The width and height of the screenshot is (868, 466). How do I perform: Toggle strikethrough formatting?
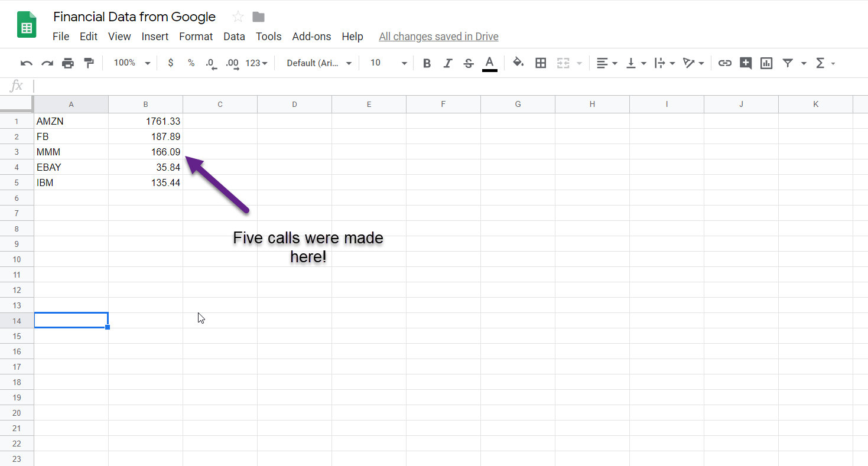(x=469, y=63)
